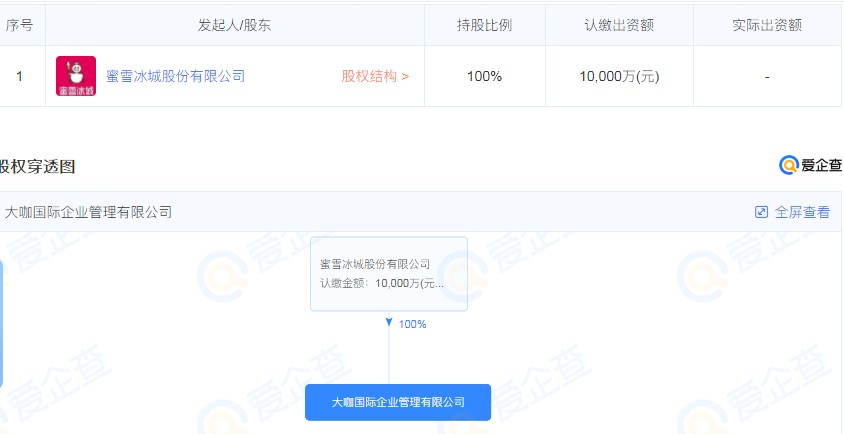Image resolution: width=844 pixels, height=434 pixels.
Task: Open 股权结构 > link
Action: pos(375,76)
